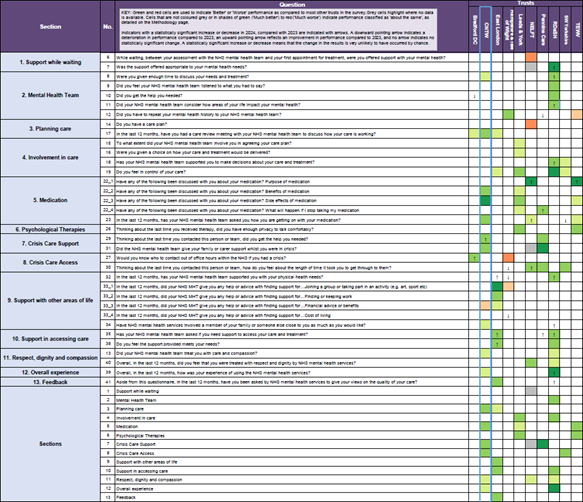Click the 'Section' header cell
The width and height of the screenshot is (583, 502).
(50, 26)
